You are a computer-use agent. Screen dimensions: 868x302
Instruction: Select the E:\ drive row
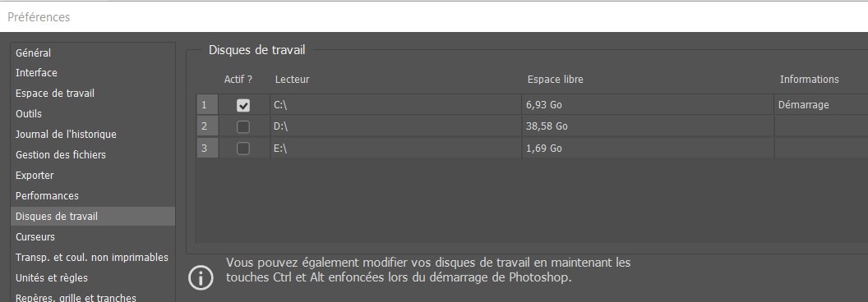(x=532, y=149)
